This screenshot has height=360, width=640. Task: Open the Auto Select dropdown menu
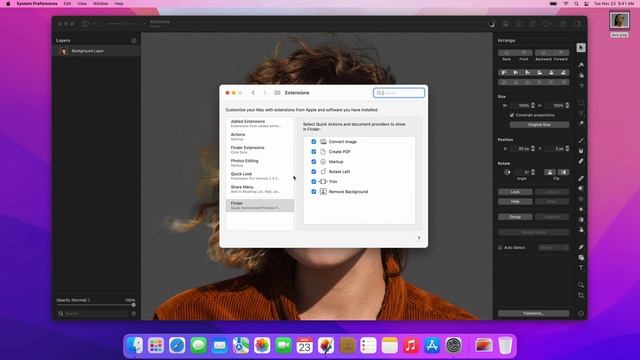(x=553, y=247)
